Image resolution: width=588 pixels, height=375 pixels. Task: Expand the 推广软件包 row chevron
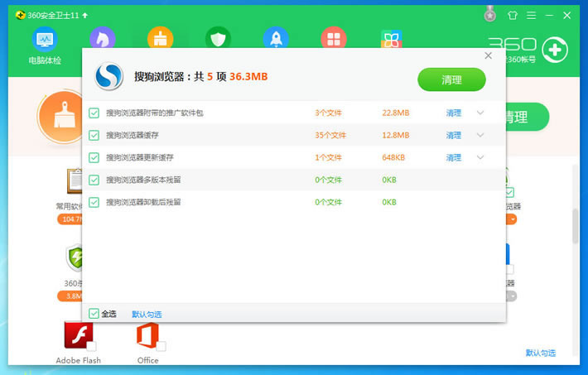pyautogui.click(x=480, y=113)
